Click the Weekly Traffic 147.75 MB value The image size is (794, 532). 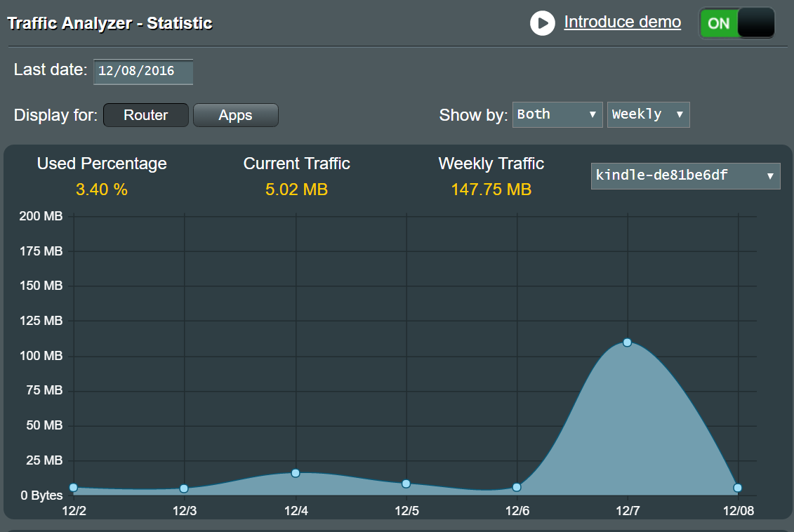[491, 189]
